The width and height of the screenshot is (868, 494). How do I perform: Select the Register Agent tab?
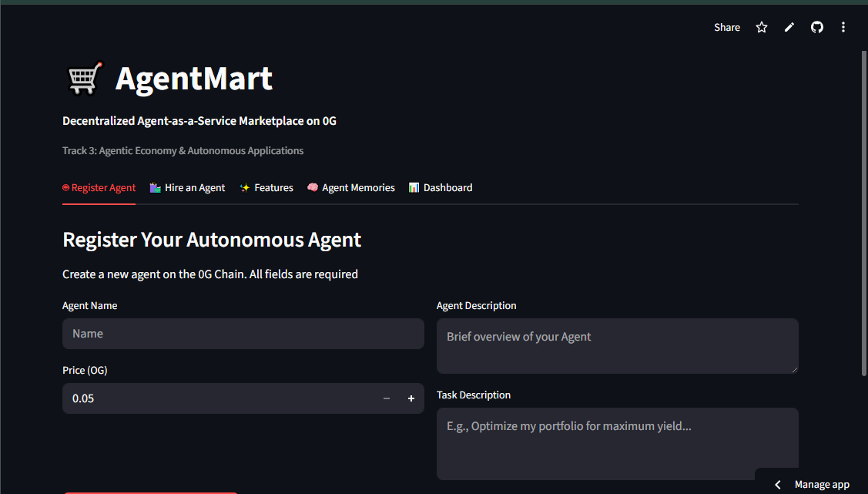pyautogui.click(x=99, y=188)
